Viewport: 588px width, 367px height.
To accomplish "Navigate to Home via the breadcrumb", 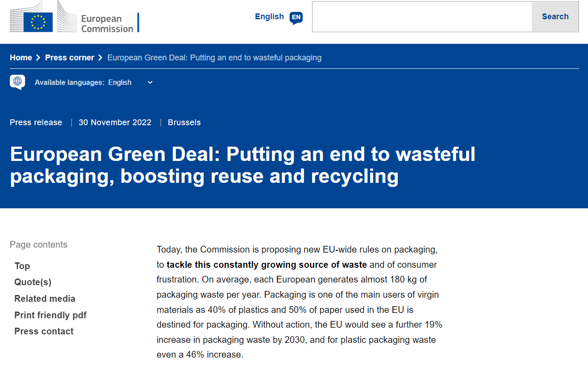I will click(x=21, y=57).
